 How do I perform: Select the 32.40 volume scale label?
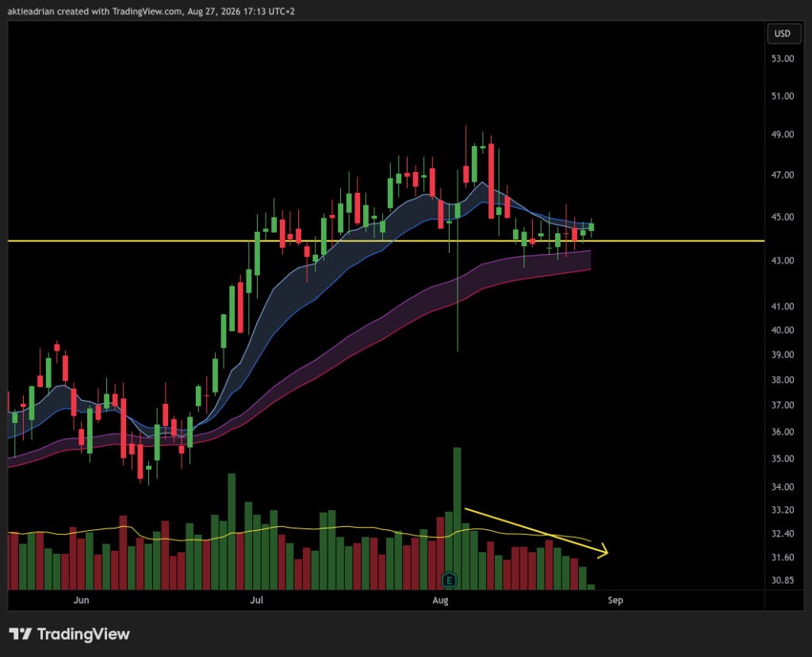coord(783,534)
